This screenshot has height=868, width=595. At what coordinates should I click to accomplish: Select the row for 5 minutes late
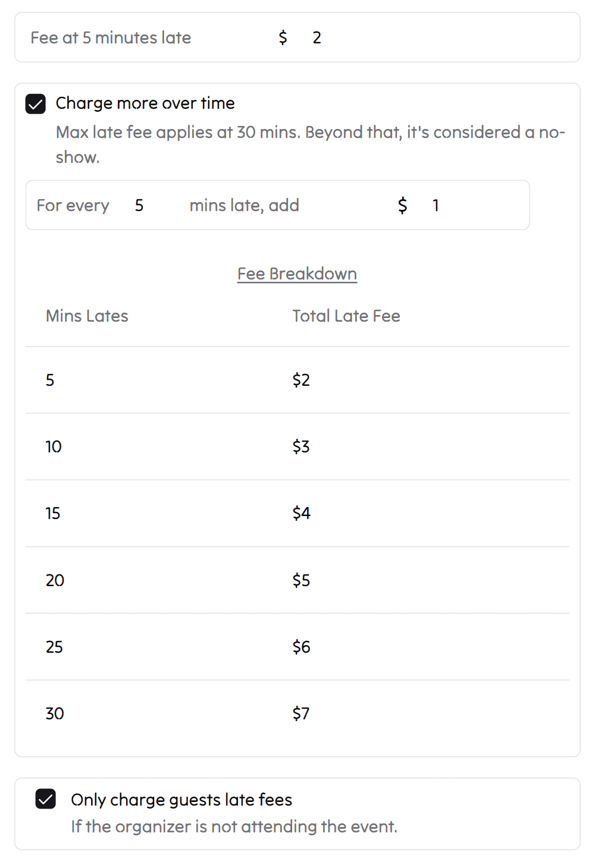297,380
